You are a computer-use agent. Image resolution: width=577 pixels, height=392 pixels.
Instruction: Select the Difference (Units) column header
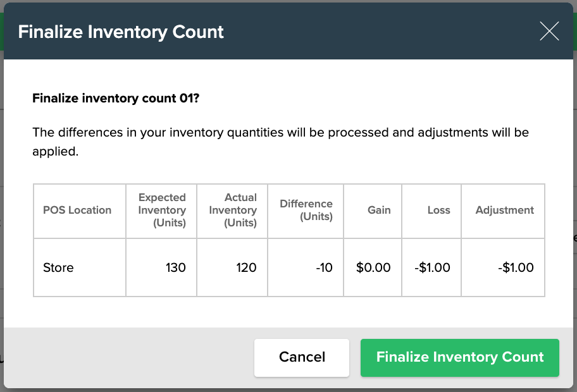point(306,211)
